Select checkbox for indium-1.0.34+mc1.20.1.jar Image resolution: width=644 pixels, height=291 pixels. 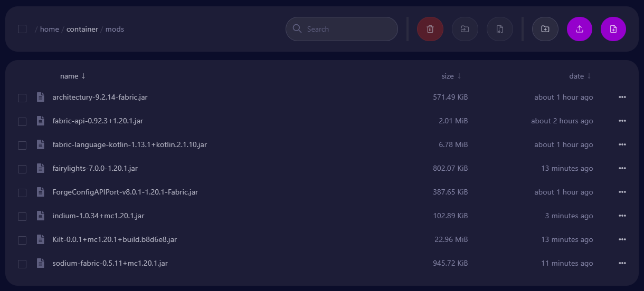click(x=22, y=216)
